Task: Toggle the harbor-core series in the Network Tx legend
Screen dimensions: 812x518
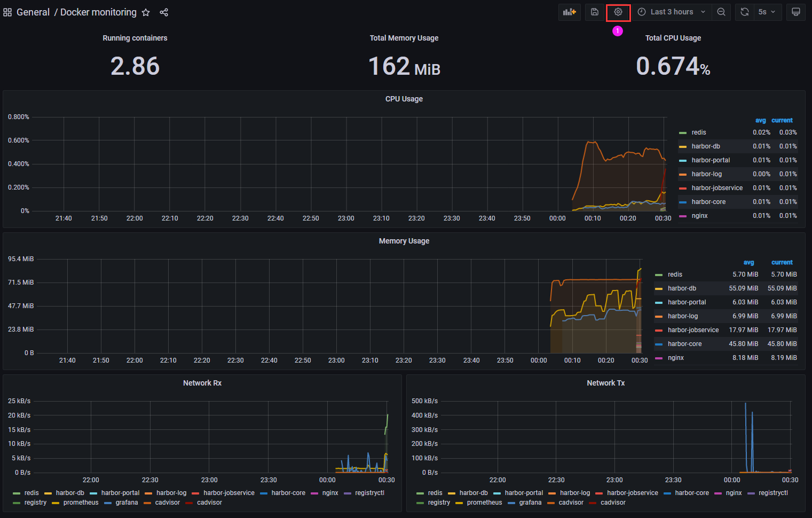Action: (x=692, y=493)
